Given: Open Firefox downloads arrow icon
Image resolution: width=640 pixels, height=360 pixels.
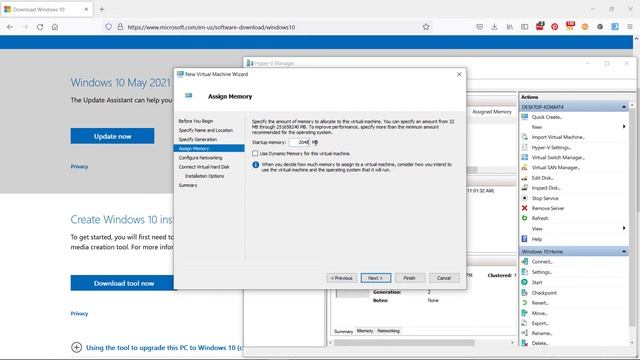Looking at the screenshot, I should 494,27.
